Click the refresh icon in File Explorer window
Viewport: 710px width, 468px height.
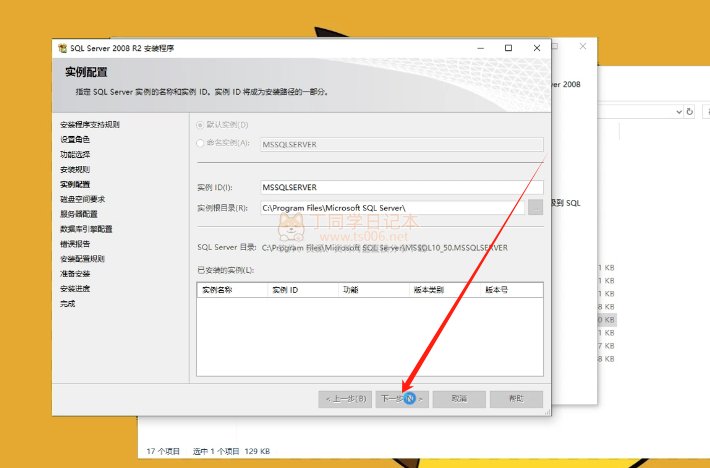click(x=690, y=111)
